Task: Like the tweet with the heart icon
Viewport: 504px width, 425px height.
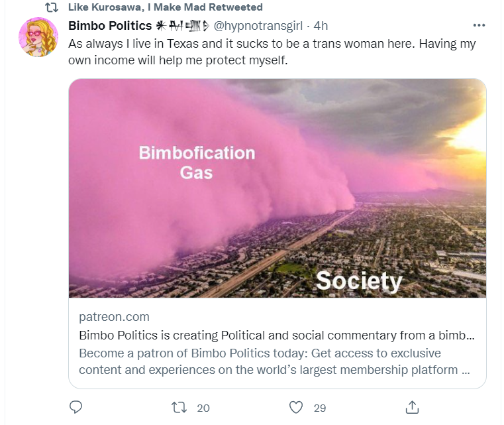Action: [x=296, y=407]
